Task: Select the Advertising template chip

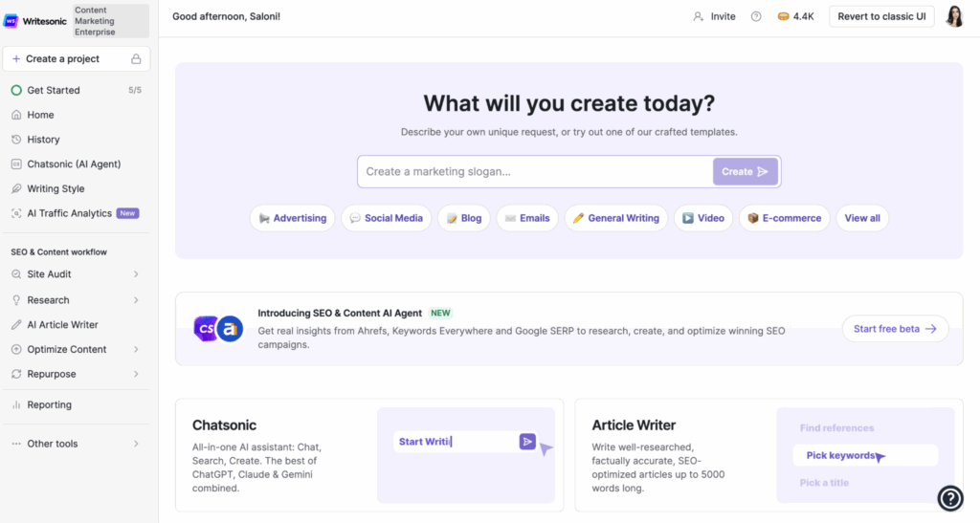Action: point(293,218)
